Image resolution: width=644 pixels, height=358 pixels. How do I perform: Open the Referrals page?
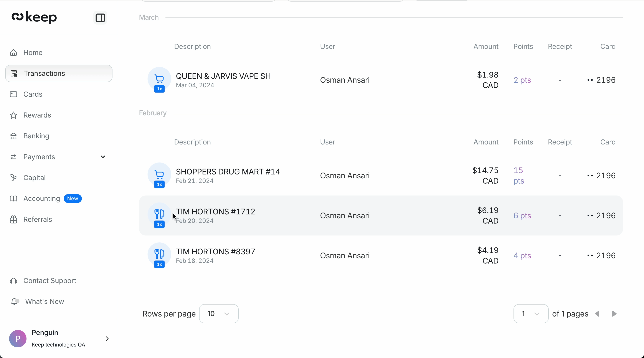coord(59,219)
